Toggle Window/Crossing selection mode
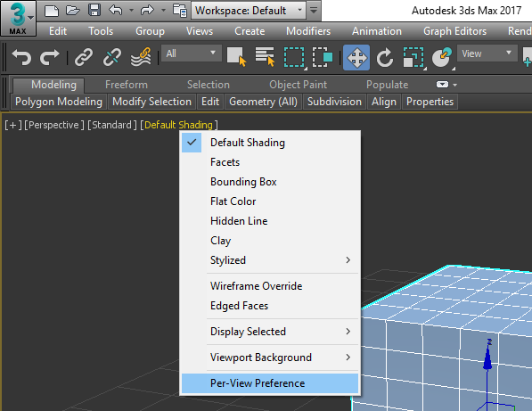 pos(323,57)
